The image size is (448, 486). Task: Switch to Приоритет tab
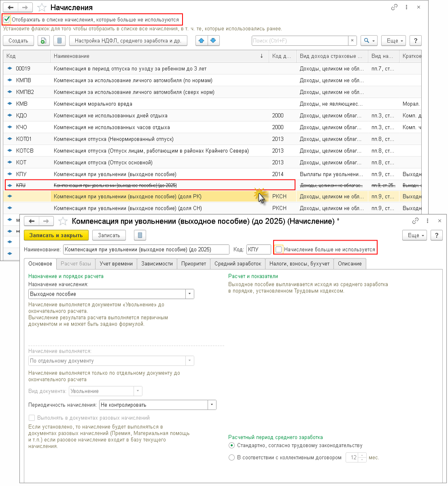click(x=193, y=264)
